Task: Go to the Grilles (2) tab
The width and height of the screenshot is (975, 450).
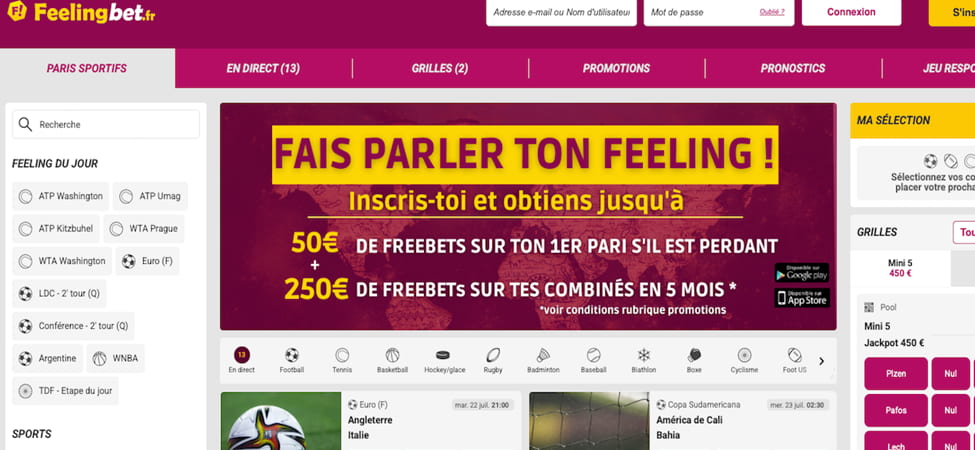Action: 440,68
